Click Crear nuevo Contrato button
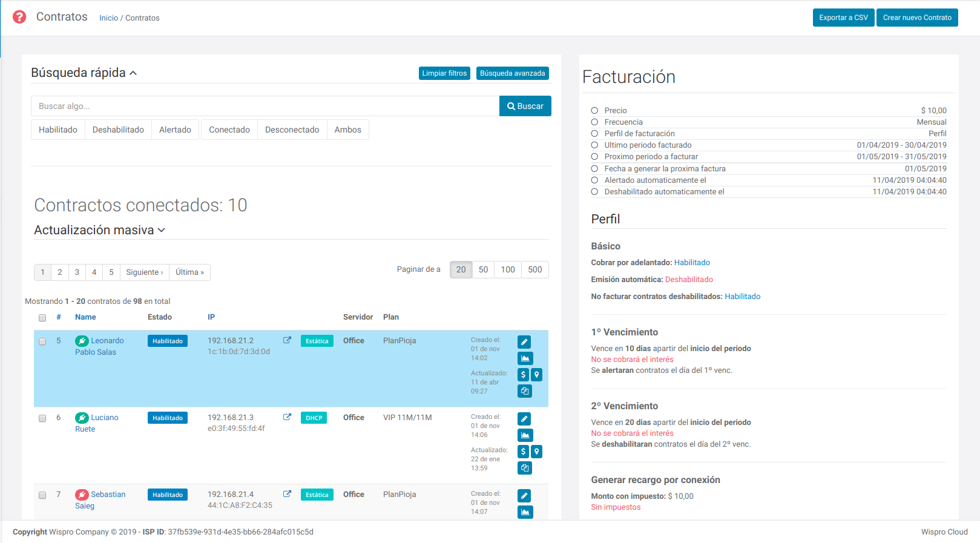The height and width of the screenshot is (543, 980). (917, 18)
